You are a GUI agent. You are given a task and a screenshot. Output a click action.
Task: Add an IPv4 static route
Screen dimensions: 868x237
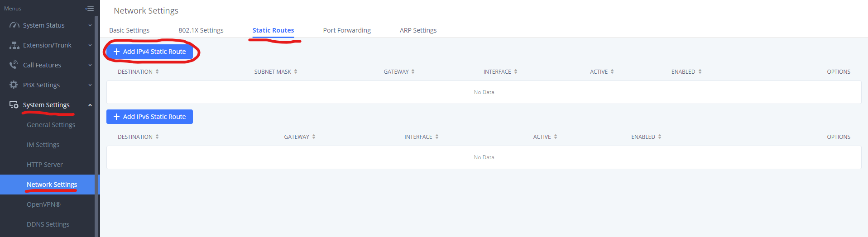(x=149, y=52)
